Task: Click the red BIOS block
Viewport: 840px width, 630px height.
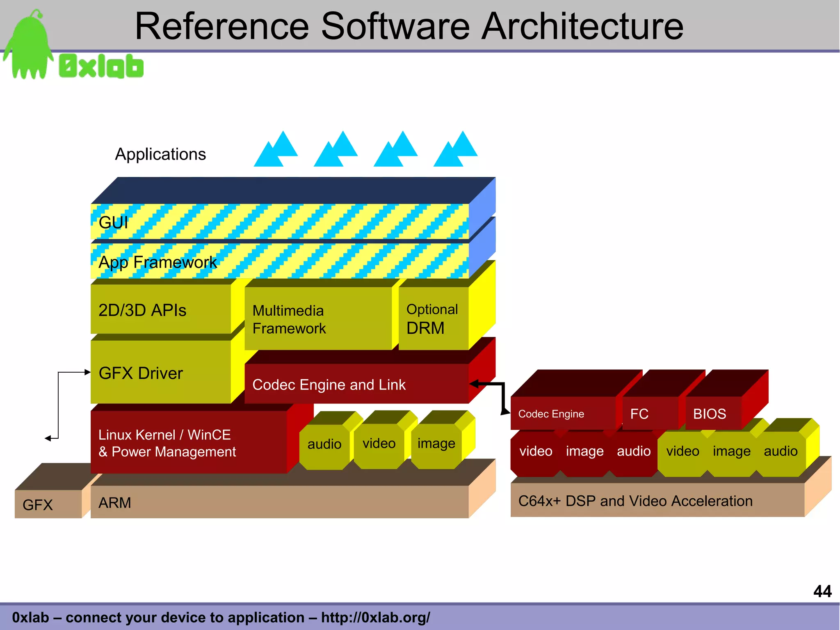Action: tap(713, 413)
